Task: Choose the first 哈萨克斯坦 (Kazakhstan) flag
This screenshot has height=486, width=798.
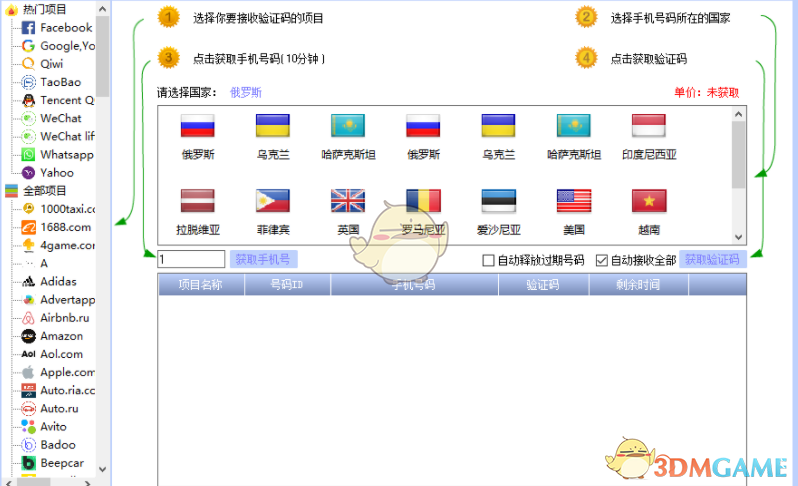Action: click(348, 126)
